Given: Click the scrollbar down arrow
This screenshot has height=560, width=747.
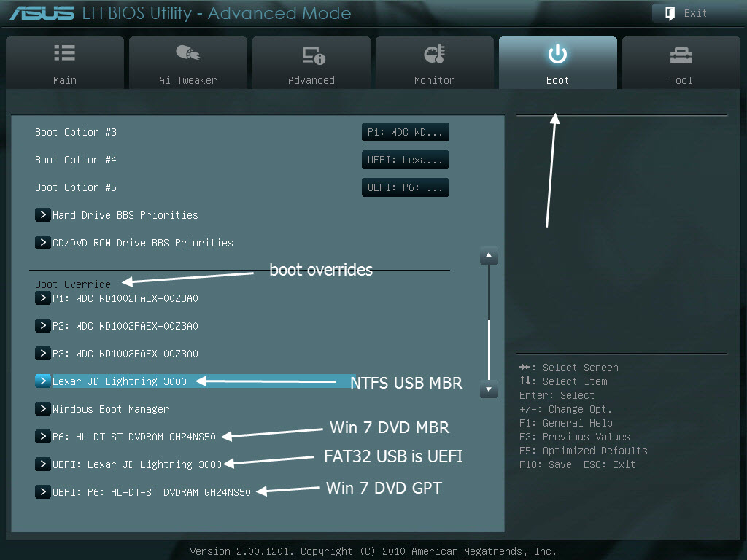Looking at the screenshot, I should [489, 389].
